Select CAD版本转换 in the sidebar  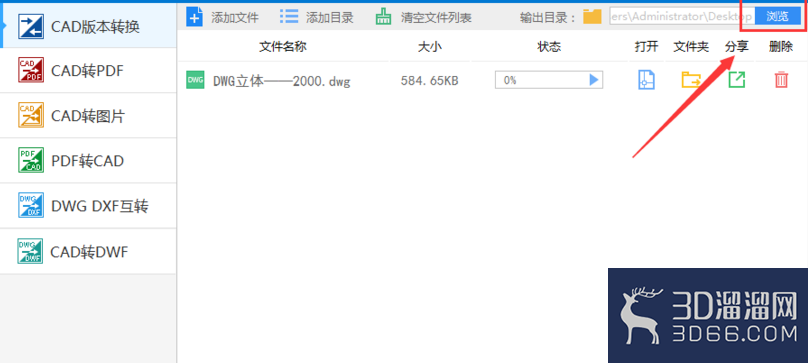coord(88,26)
